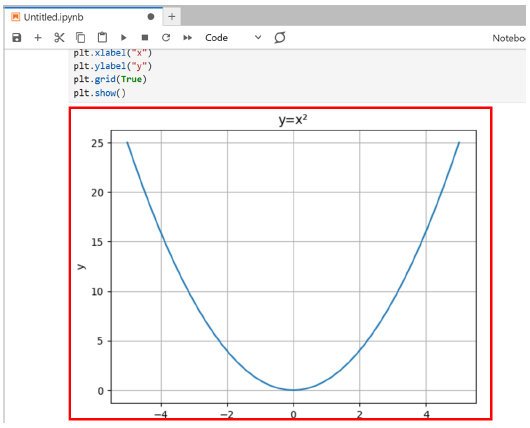
Task: Cut selected cell with scissors icon
Action: [59, 38]
